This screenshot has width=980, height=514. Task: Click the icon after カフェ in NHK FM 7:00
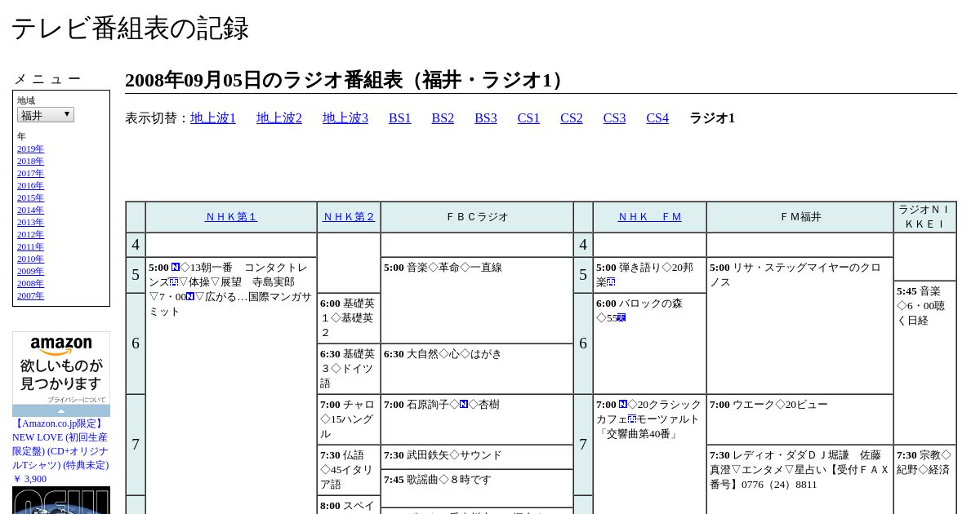(632, 419)
